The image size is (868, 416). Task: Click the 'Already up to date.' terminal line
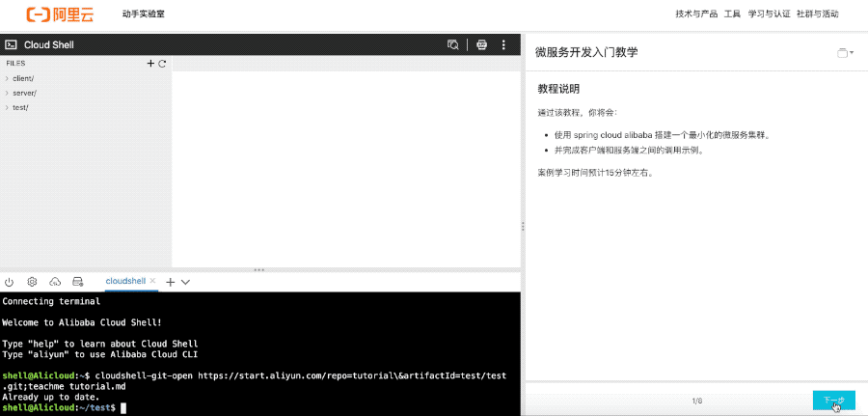pyautogui.click(x=51, y=397)
